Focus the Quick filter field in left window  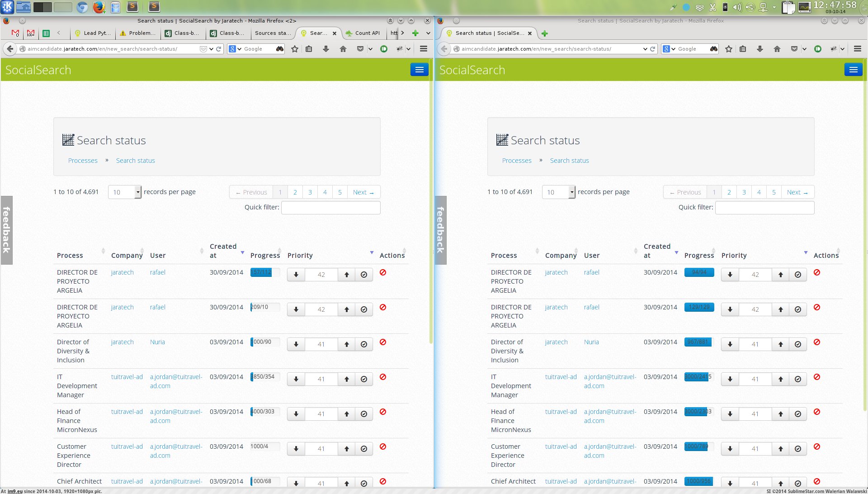[331, 208]
